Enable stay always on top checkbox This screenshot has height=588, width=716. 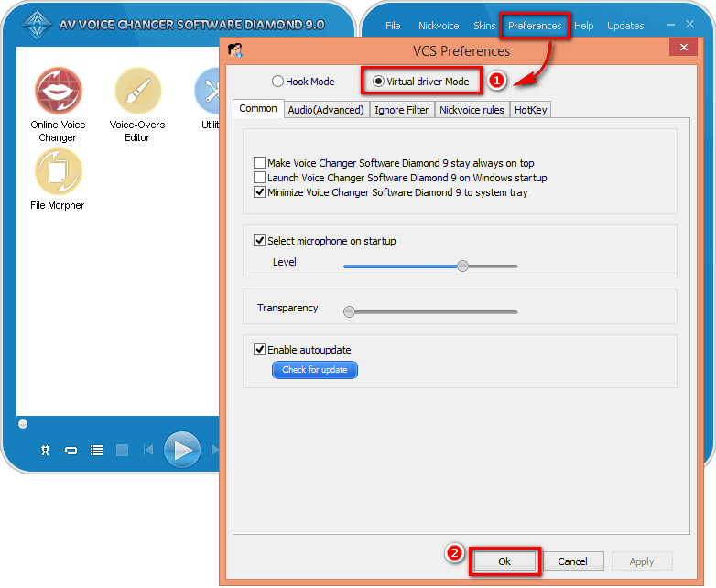point(259,163)
